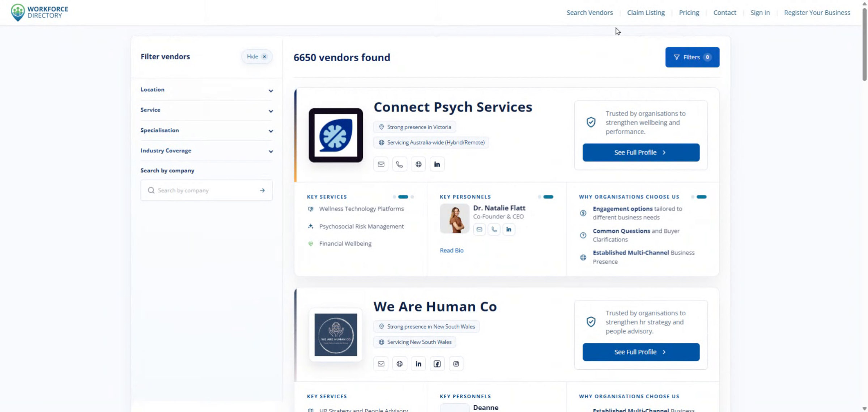Expand the Service filter
This screenshot has height=412, width=868.
tap(207, 110)
